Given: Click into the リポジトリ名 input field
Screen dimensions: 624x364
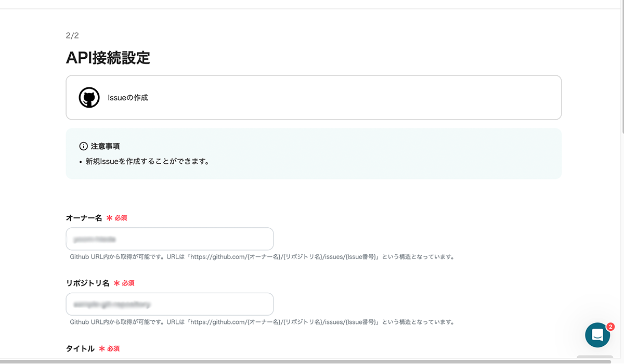Looking at the screenshot, I should [x=169, y=304].
